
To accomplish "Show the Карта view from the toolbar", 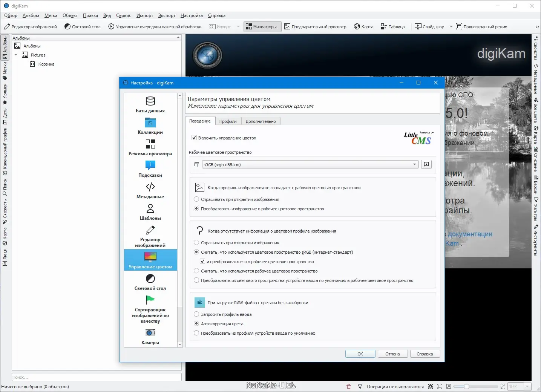I will click(363, 27).
